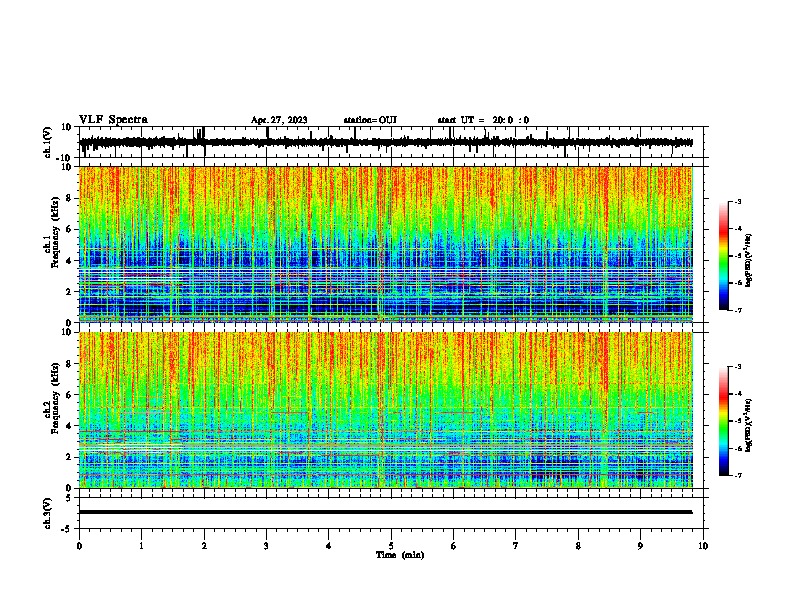
Task: Click the time axis tick label '10'
Action: tap(703, 546)
